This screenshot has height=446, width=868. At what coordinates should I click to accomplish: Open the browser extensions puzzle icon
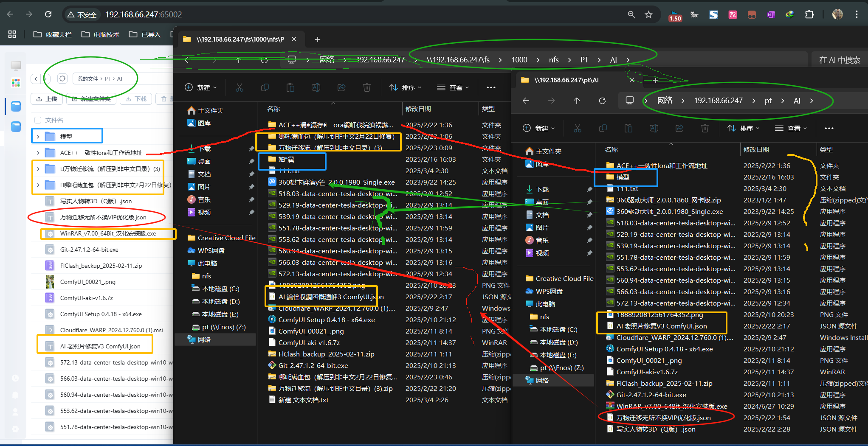(x=809, y=14)
